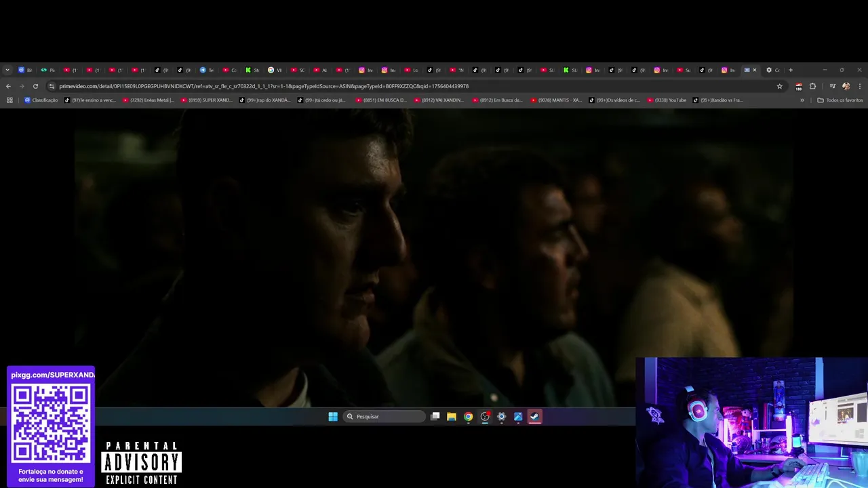Open '(8912) Em Busca da...' bookmark
This screenshot has height=488, width=868.
click(498, 100)
